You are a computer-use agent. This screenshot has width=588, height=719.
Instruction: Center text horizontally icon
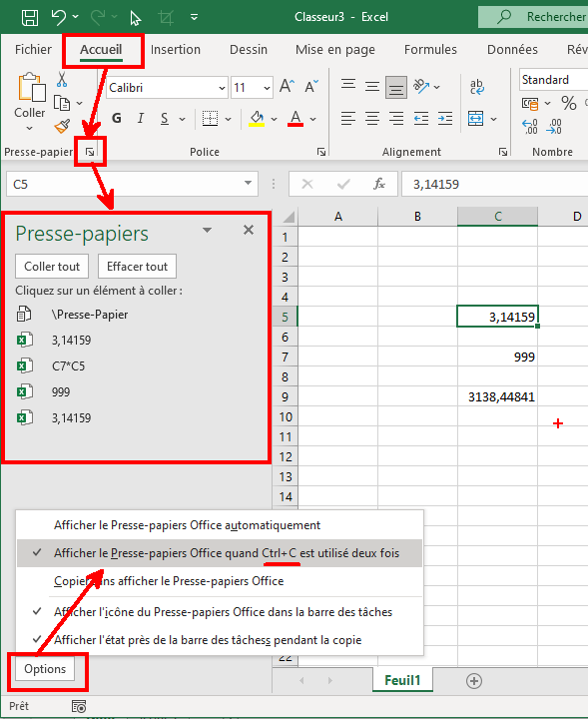(x=372, y=119)
